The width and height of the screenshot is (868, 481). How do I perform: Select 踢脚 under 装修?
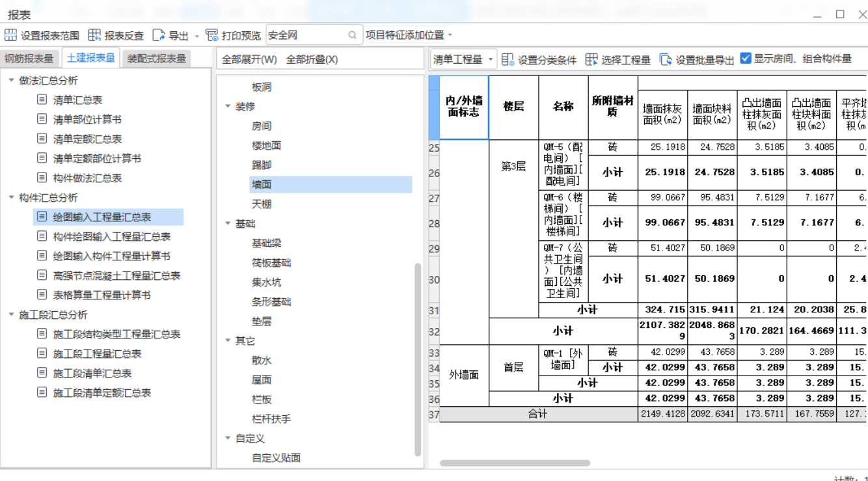[x=262, y=165]
